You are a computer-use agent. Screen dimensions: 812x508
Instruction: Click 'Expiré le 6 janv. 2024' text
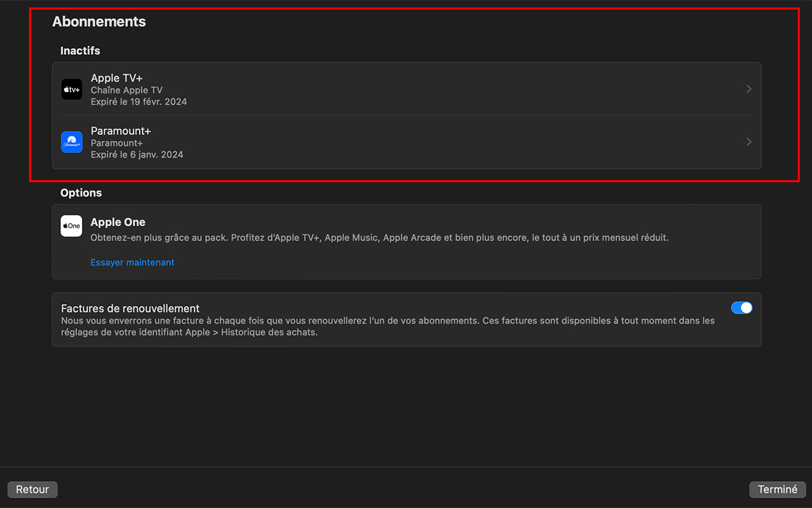[x=137, y=155]
